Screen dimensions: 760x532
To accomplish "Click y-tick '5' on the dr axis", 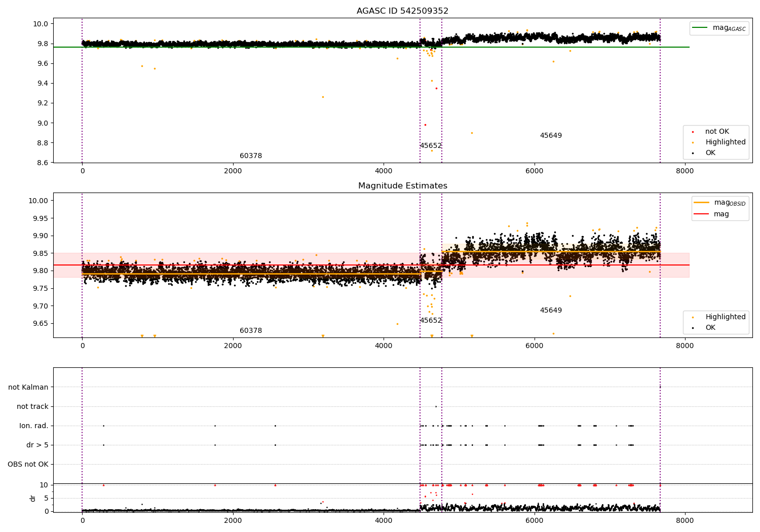I will click(x=47, y=499).
